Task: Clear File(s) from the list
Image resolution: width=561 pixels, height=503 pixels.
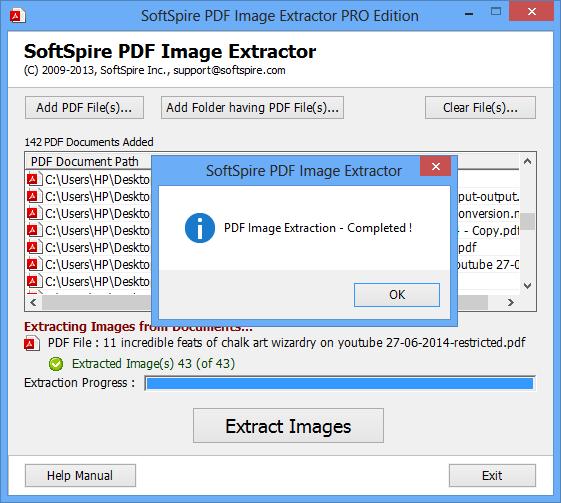Action: 480,107
